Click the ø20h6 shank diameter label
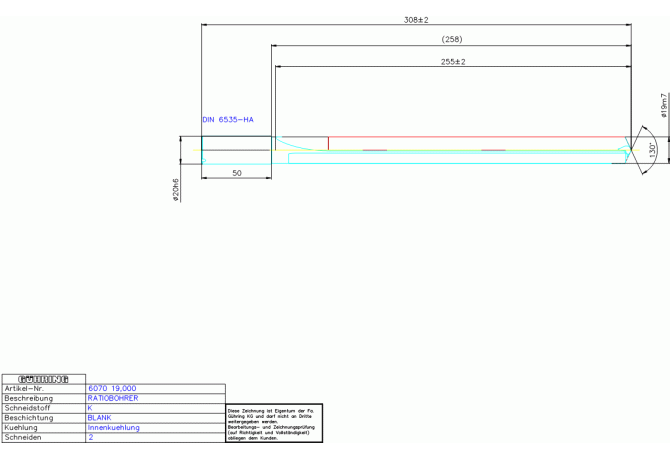The height and width of the screenshot is (460, 670). pyautogui.click(x=177, y=190)
